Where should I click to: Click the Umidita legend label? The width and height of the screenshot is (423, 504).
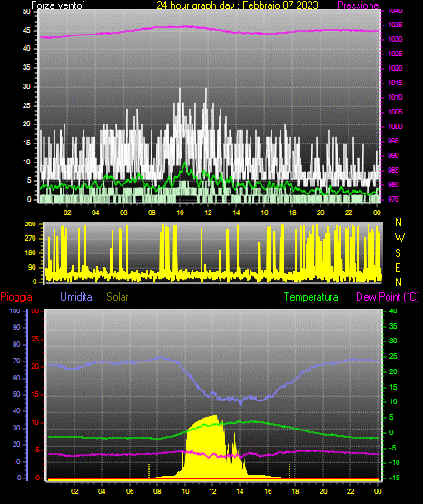click(76, 297)
